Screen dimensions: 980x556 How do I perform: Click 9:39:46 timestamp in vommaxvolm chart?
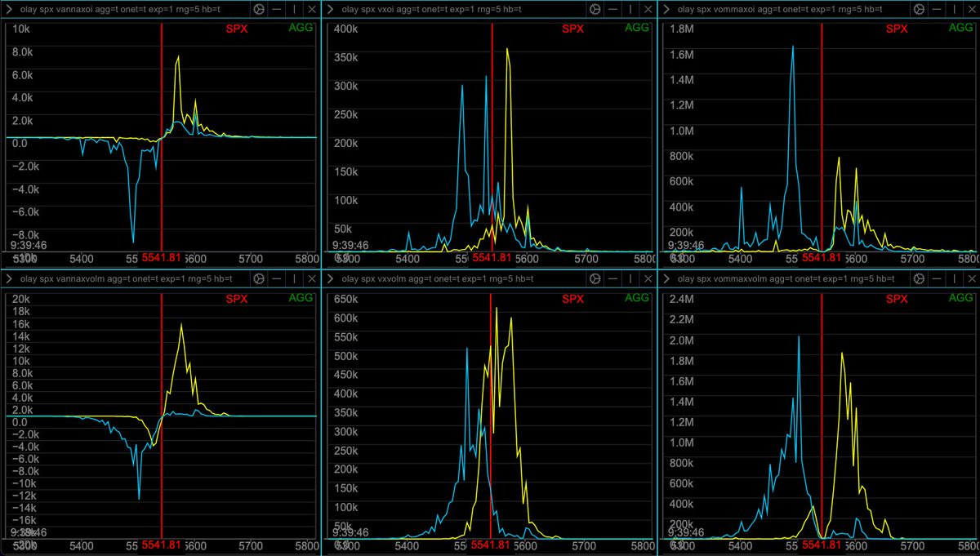686,532
